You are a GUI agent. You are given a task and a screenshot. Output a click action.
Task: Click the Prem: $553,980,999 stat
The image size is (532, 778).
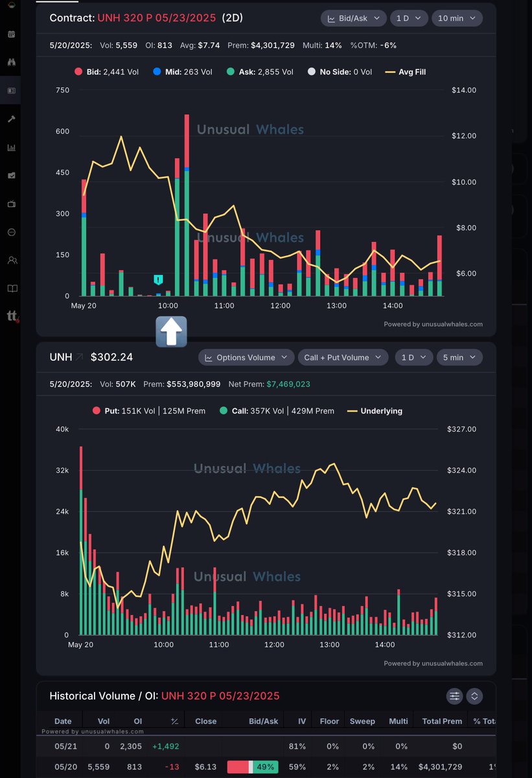click(x=182, y=384)
